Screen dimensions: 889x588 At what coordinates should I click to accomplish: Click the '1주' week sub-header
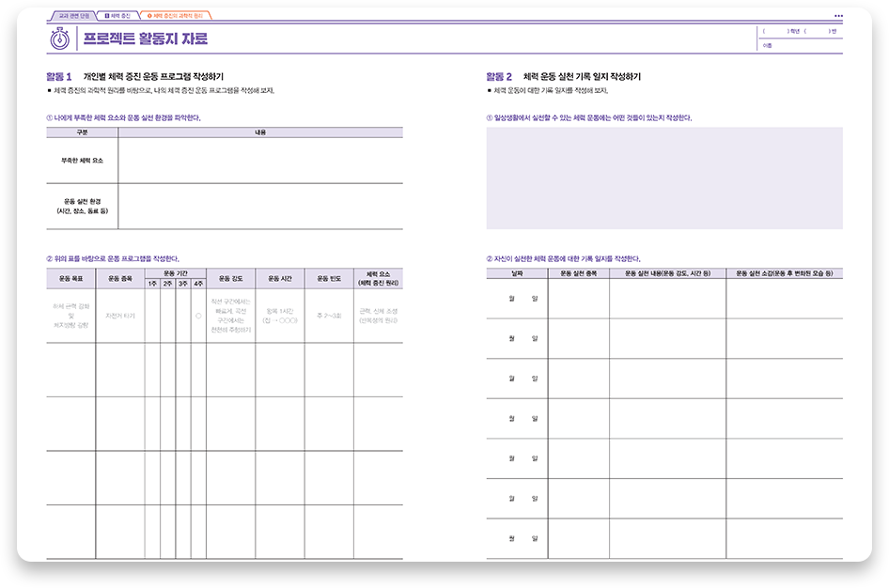(x=152, y=284)
